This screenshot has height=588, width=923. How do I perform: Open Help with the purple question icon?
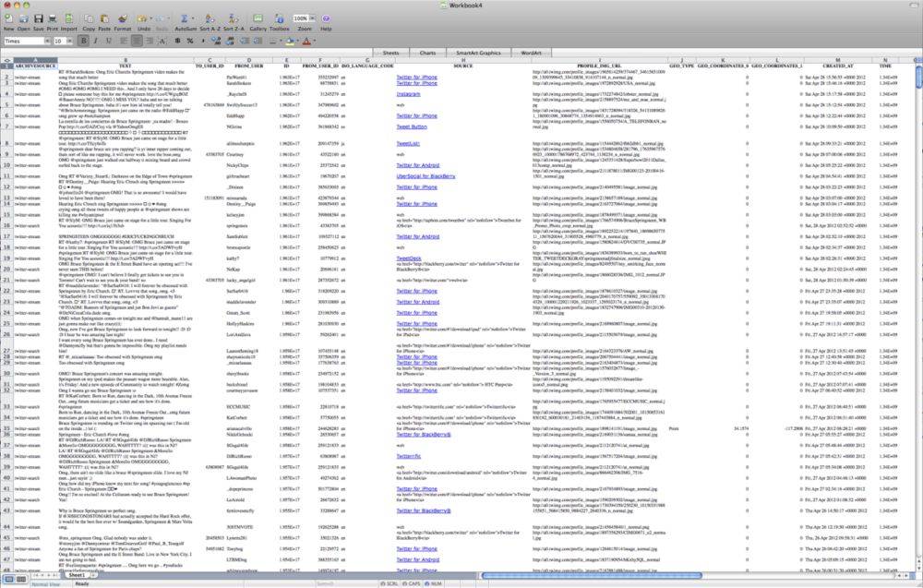pyautogui.click(x=326, y=20)
